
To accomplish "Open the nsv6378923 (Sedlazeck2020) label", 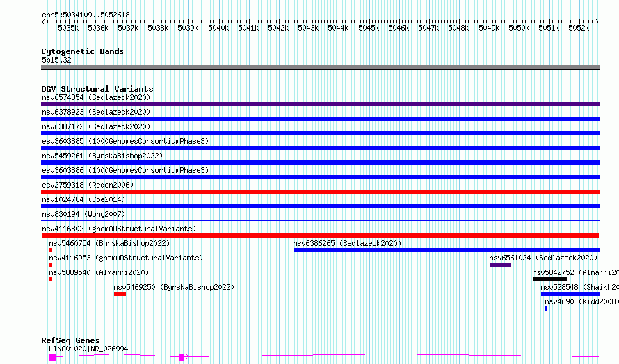I will coord(96,112).
